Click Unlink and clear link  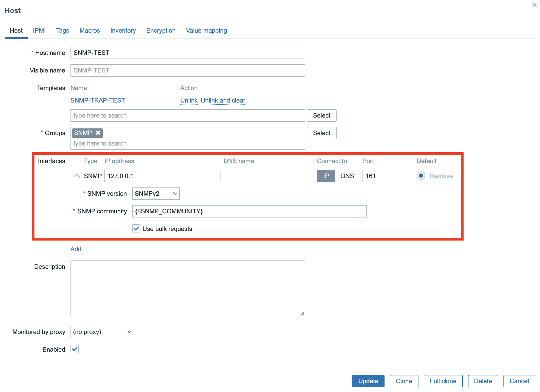tap(223, 100)
